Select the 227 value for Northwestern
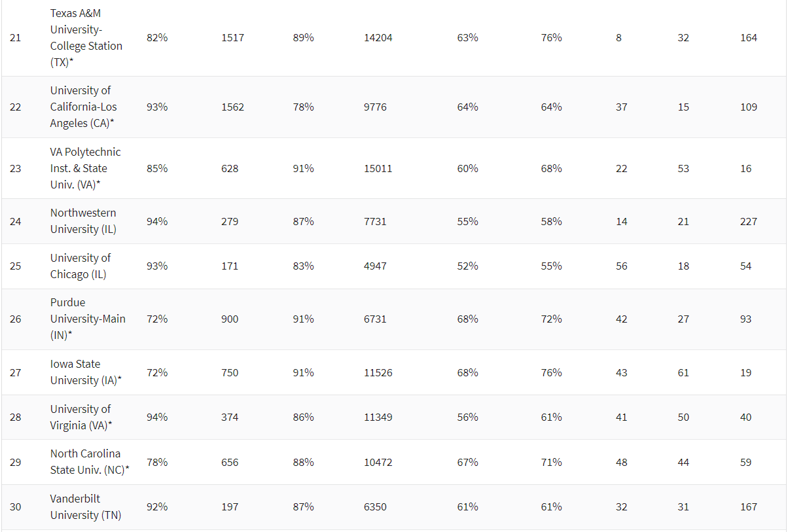This screenshot has height=532, width=788. [748, 221]
